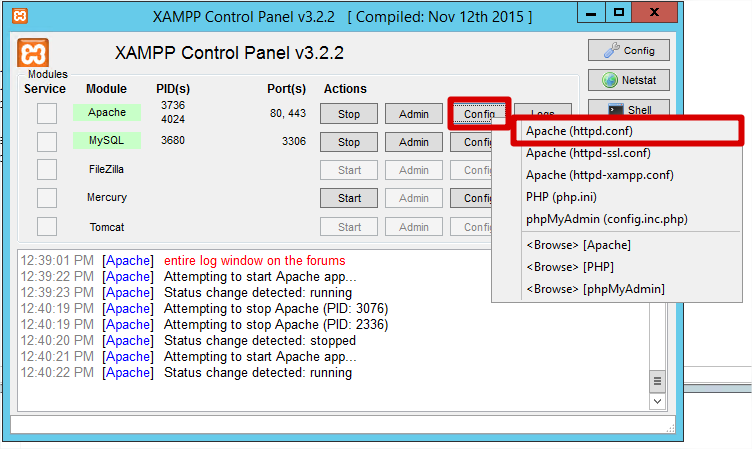Open the Apache Config dropdown button

coord(479,114)
